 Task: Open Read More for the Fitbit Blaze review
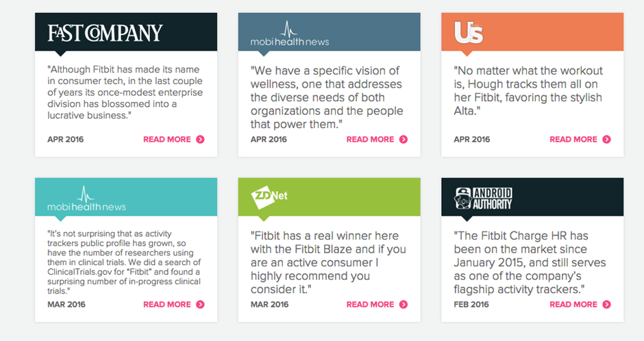coord(370,305)
